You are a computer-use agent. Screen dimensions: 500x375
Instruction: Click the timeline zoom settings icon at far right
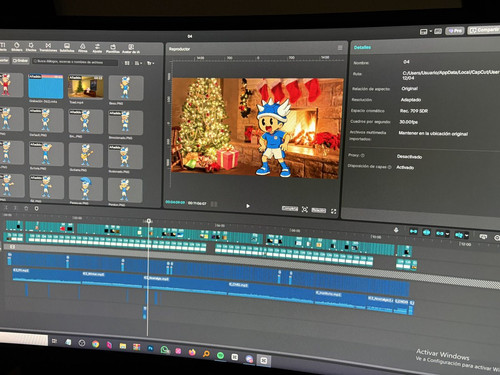point(497,238)
